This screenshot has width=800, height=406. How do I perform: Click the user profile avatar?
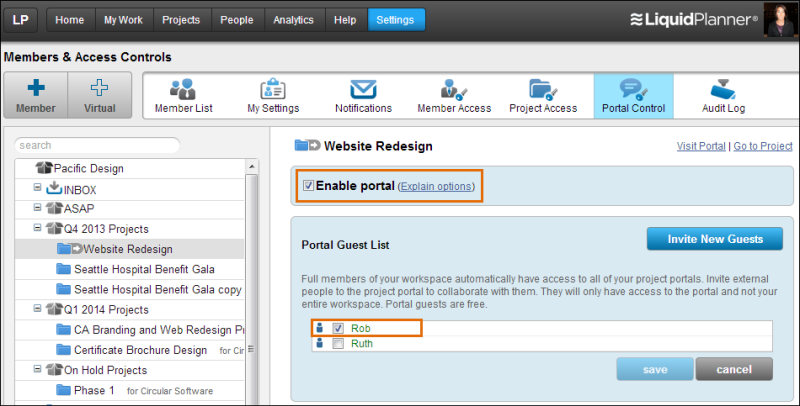(779, 19)
